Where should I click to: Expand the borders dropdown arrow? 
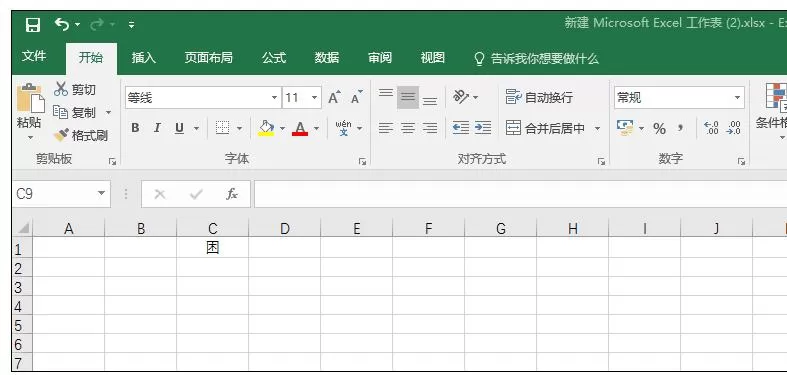pyautogui.click(x=239, y=129)
